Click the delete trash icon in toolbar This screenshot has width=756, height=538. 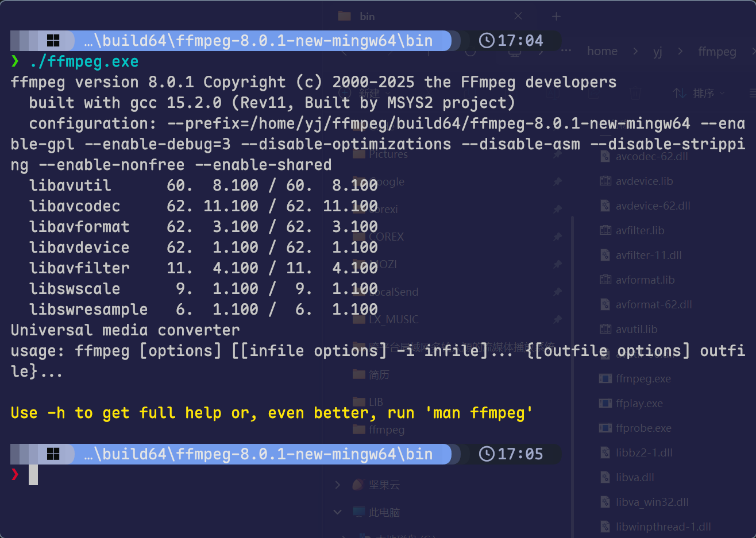635,93
